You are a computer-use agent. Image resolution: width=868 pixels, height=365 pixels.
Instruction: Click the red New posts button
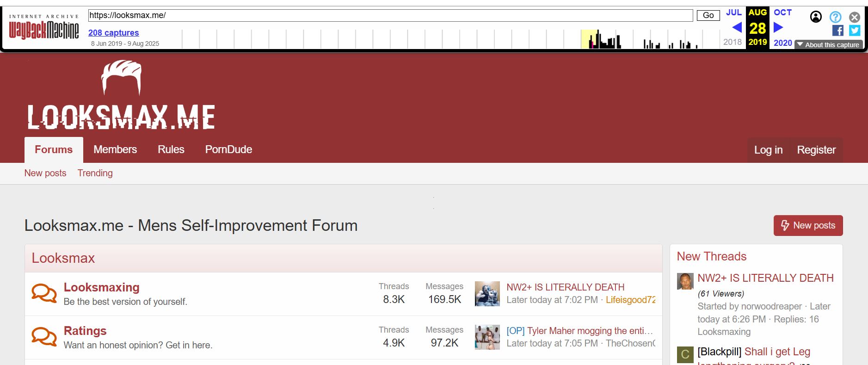coord(808,225)
